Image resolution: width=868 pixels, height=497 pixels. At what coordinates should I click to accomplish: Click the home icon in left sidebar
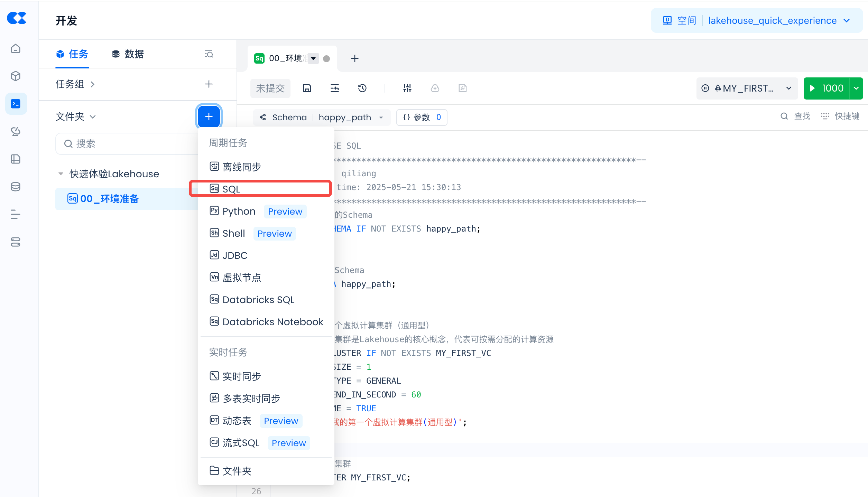[x=16, y=48]
